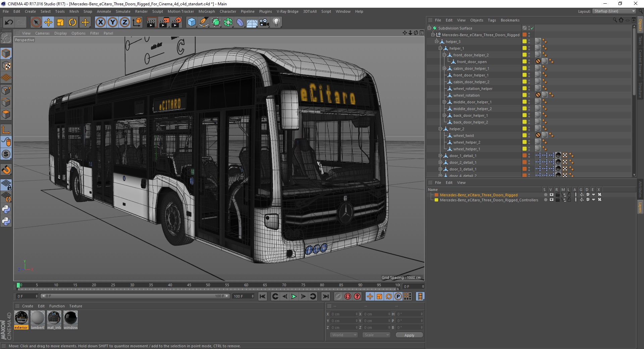Click the Make Editable icon
The height and width of the screenshot is (349, 644).
[6, 39]
